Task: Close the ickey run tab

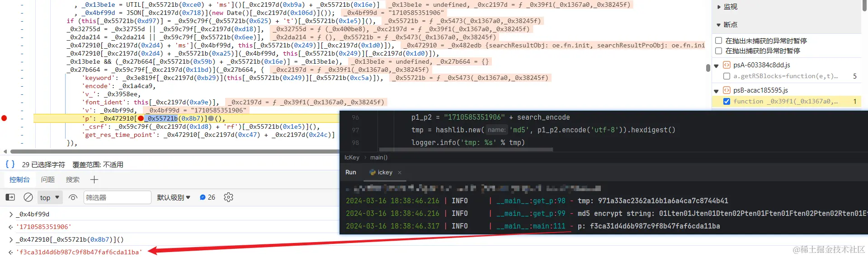Action: coord(400,173)
